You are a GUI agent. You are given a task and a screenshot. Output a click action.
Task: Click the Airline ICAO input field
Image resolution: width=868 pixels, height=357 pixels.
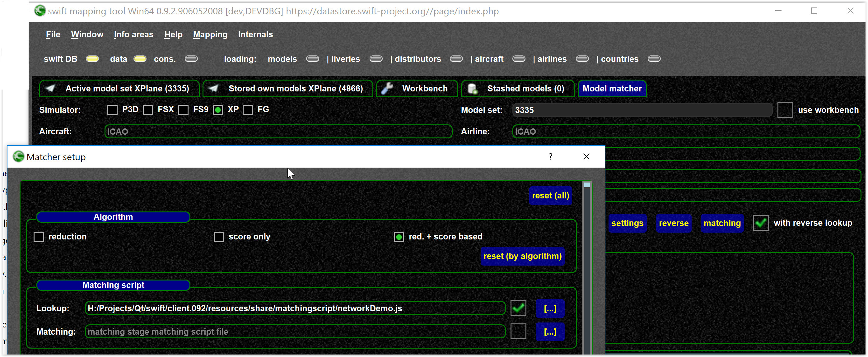[686, 131]
